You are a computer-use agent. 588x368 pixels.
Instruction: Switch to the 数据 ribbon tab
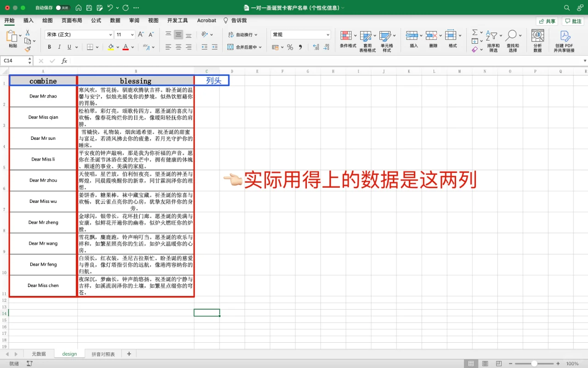point(115,20)
